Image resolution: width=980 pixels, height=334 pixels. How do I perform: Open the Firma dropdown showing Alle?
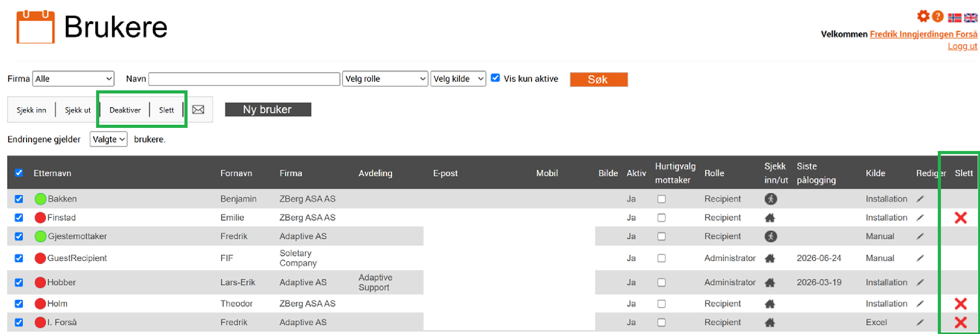73,79
